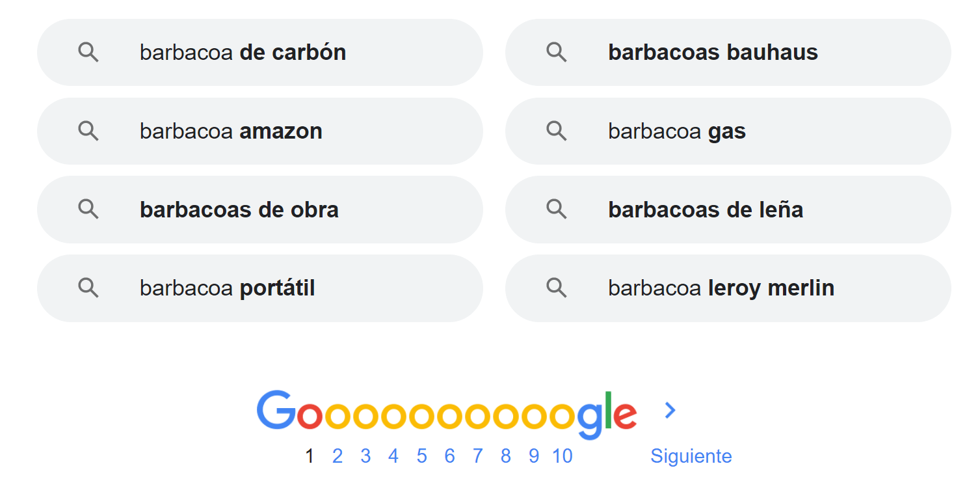Click search icon beside barbacoas bauhaus
This screenshot has height=479, width=980.
pos(556,52)
